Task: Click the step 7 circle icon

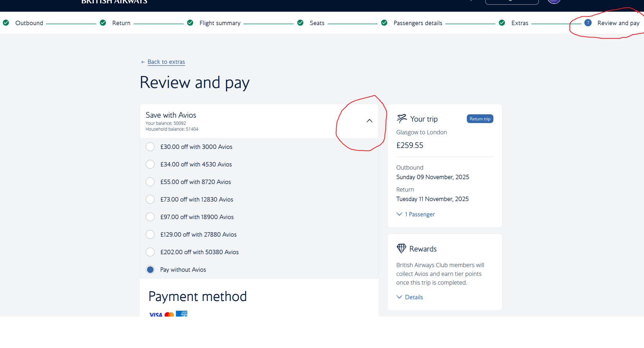Action: tap(588, 23)
